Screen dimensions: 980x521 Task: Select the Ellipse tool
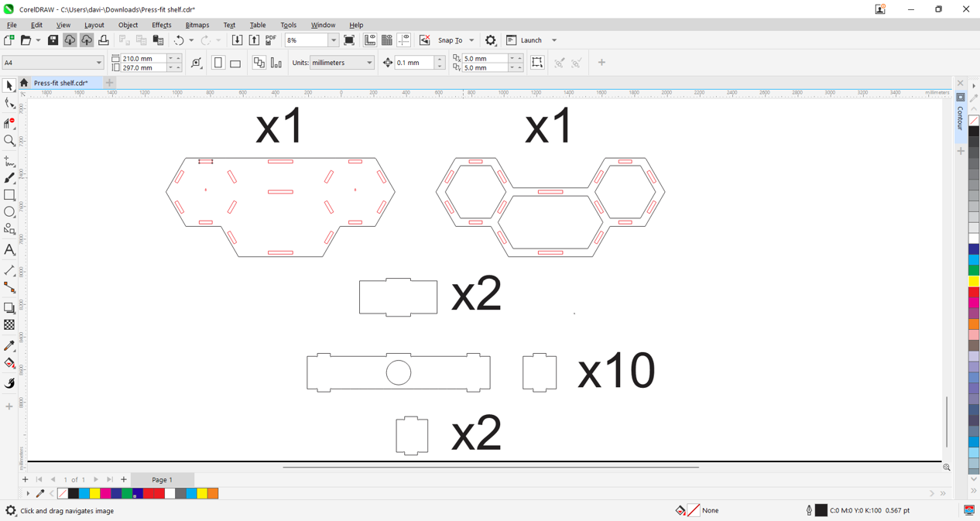pyautogui.click(x=9, y=212)
